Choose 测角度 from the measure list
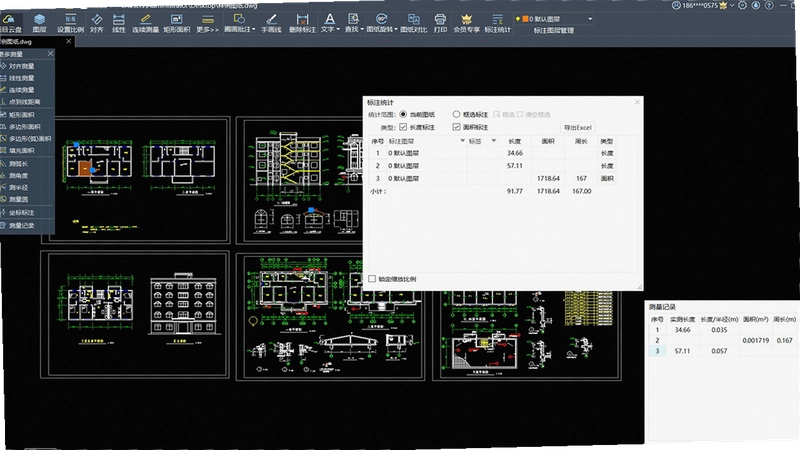The image size is (800, 450). point(18,176)
